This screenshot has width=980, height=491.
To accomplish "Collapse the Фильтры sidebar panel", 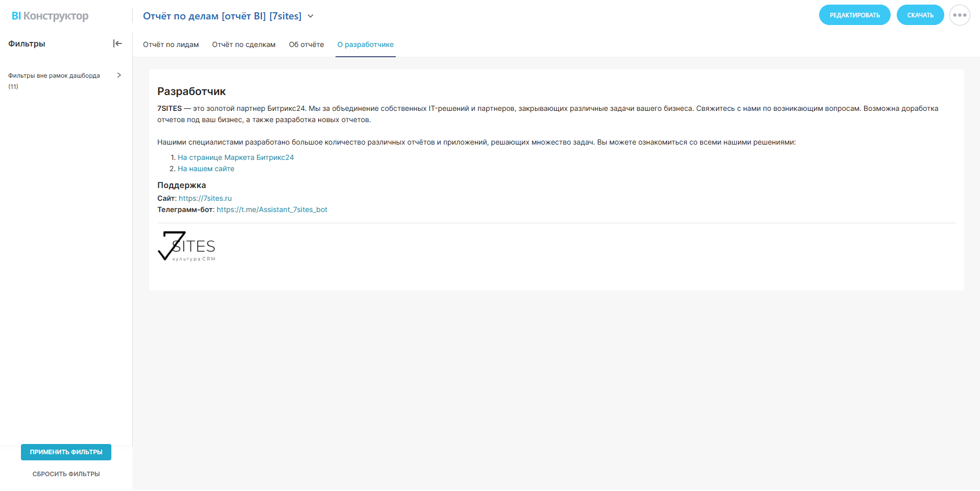I will point(117,43).
